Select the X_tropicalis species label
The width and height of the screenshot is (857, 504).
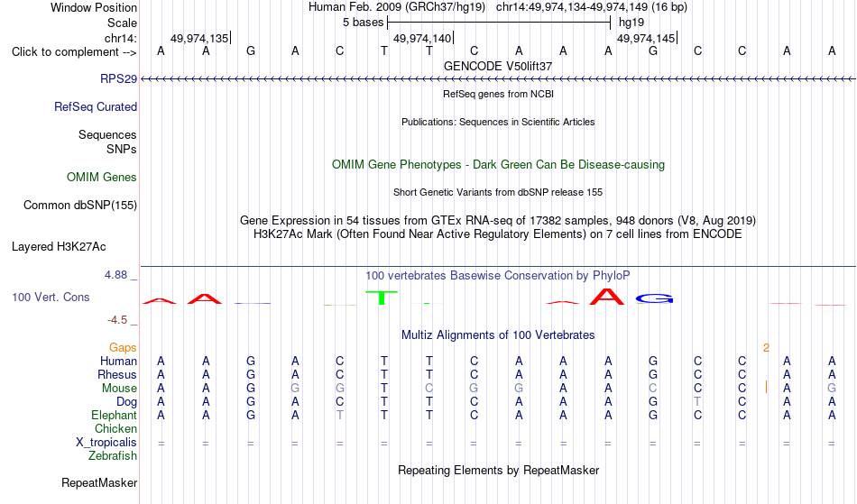click(106, 443)
